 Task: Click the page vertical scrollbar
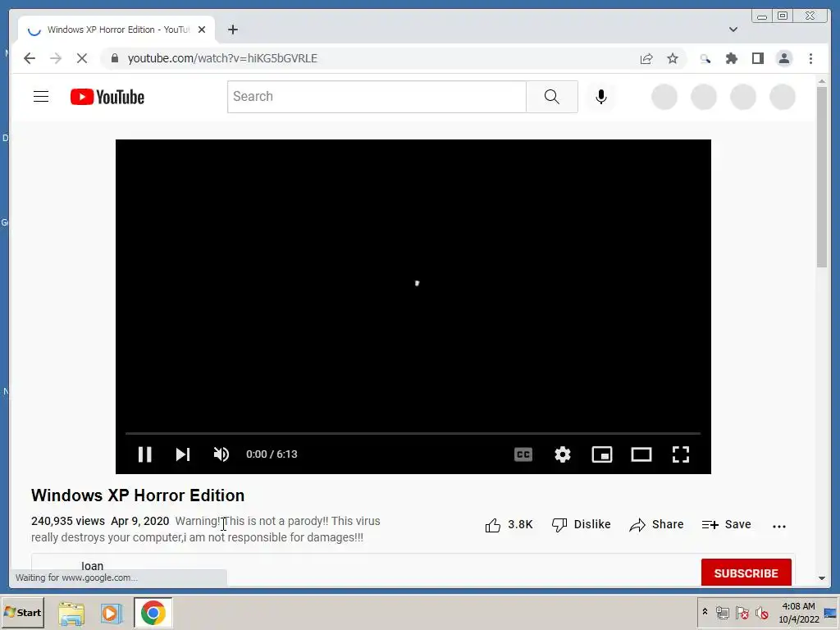(x=822, y=177)
